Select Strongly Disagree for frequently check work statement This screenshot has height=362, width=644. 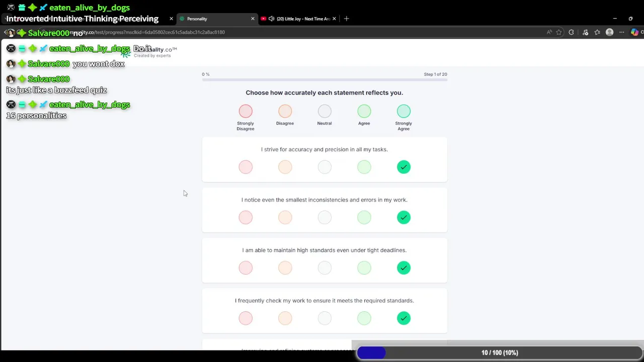pyautogui.click(x=246, y=318)
